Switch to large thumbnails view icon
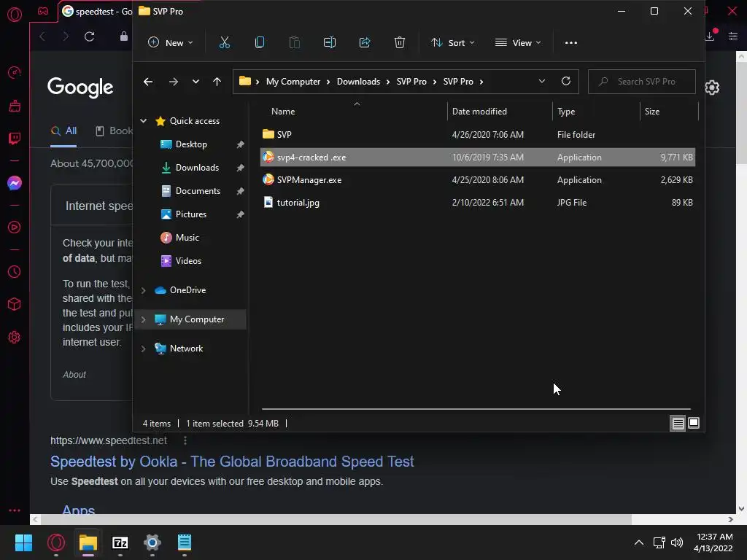The width and height of the screenshot is (747, 560). point(694,423)
